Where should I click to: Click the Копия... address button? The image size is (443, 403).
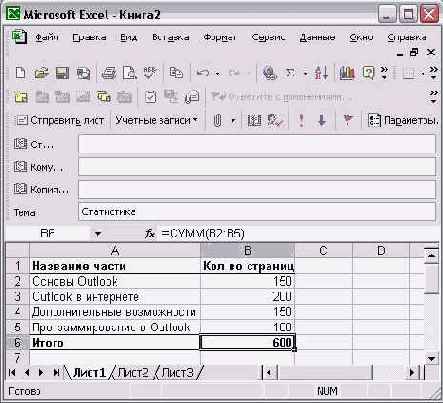tap(41, 189)
